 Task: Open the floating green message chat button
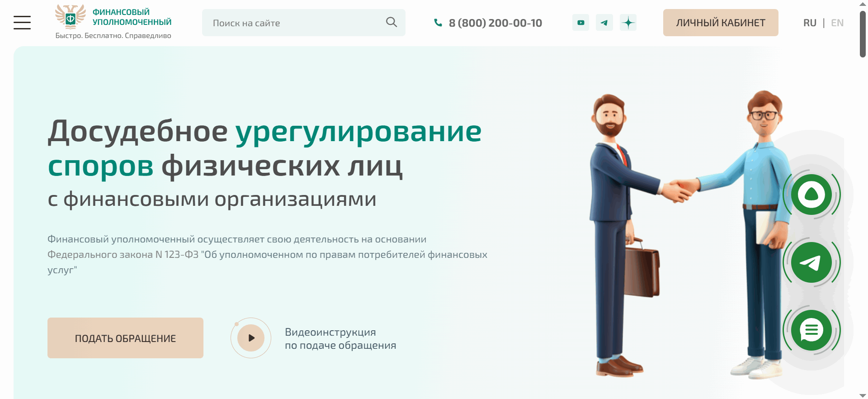(x=811, y=330)
